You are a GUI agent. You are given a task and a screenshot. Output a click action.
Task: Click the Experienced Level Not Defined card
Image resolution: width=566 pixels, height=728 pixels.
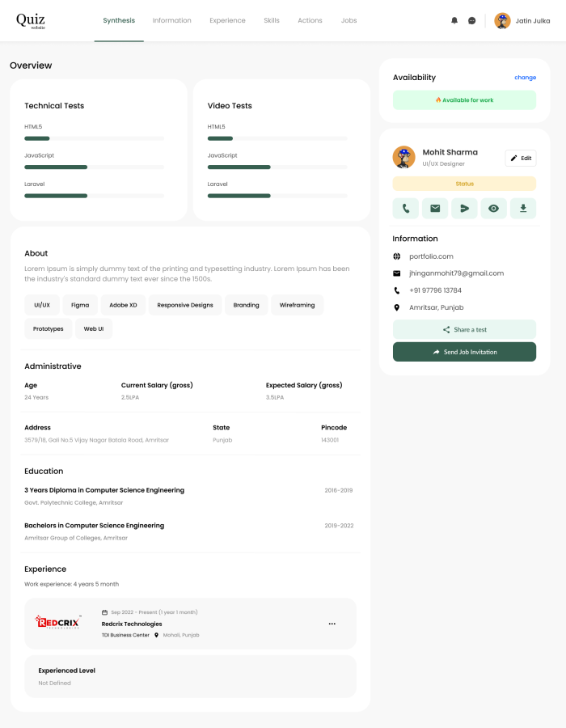190,676
